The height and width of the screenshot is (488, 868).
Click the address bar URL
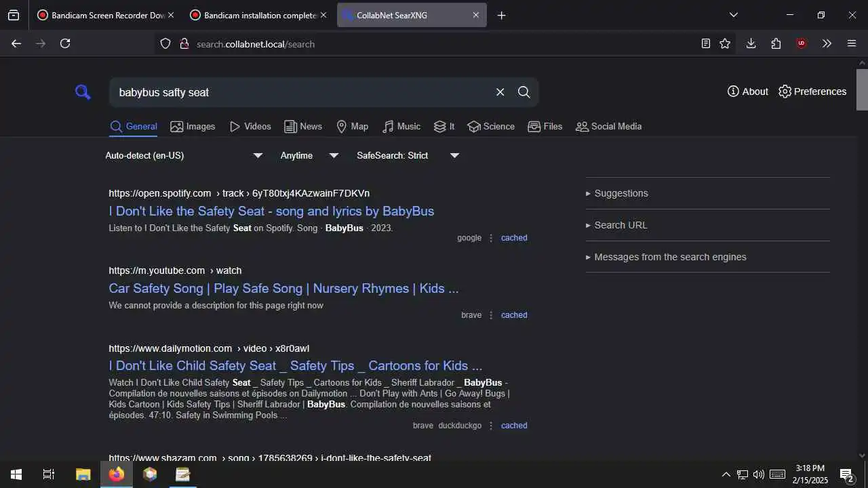pos(256,44)
